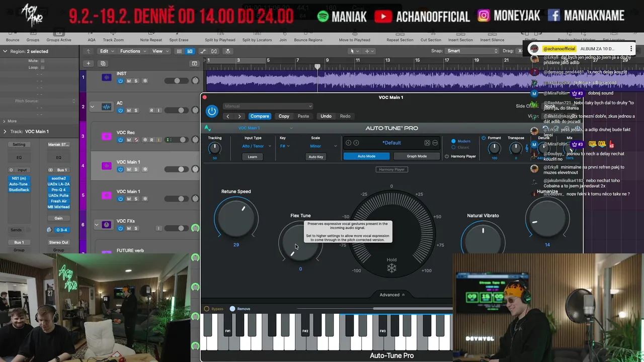Open the Scale Minor dropdown
This screenshot has height=362, width=644.
coord(324,146)
